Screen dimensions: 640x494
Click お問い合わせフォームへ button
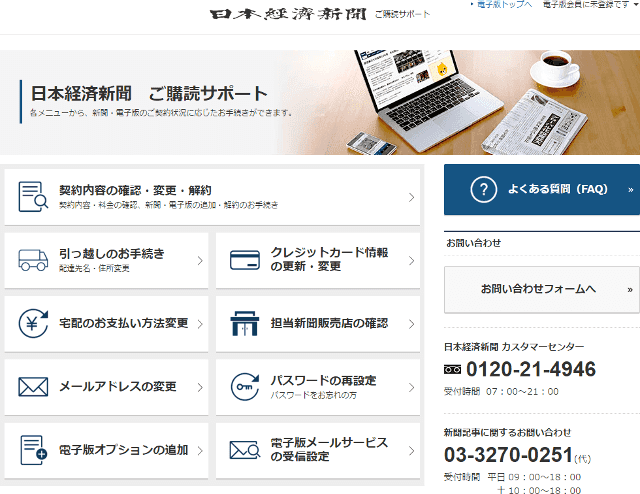[x=542, y=289]
